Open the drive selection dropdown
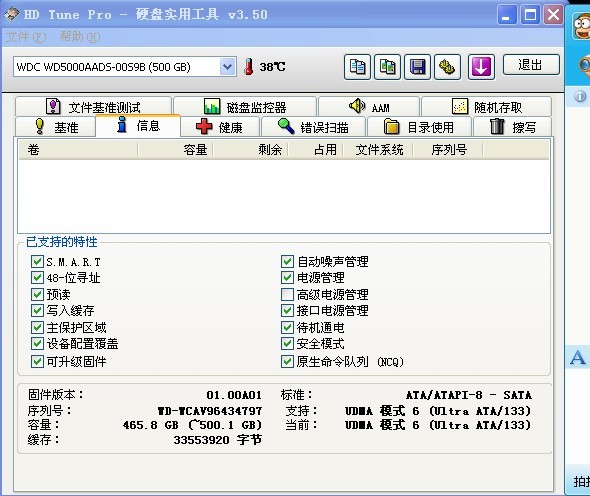The width and height of the screenshot is (590, 496). (227, 67)
